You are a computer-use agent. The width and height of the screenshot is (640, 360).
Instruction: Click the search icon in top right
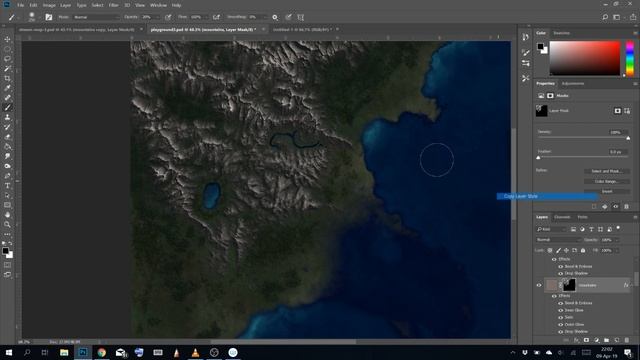click(x=605, y=17)
